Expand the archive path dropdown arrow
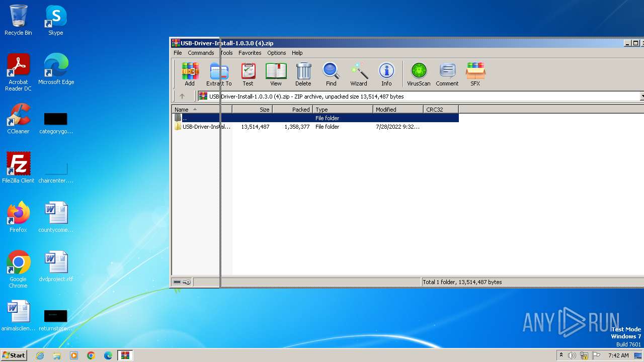 (642, 96)
